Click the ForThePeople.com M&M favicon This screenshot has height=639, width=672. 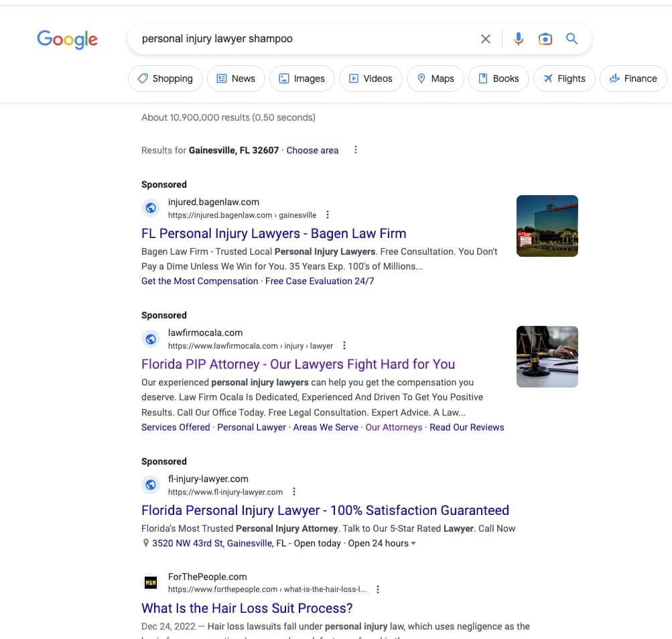pos(151,583)
